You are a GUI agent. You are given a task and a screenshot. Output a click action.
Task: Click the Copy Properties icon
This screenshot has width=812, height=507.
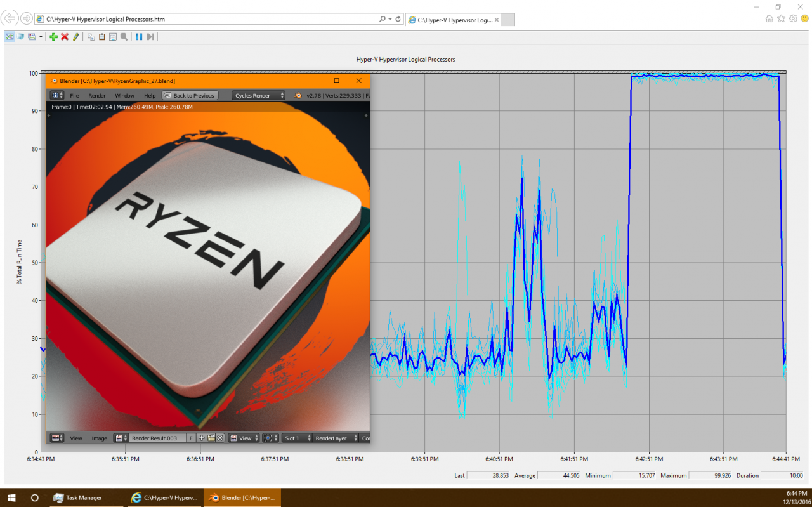[x=91, y=37]
